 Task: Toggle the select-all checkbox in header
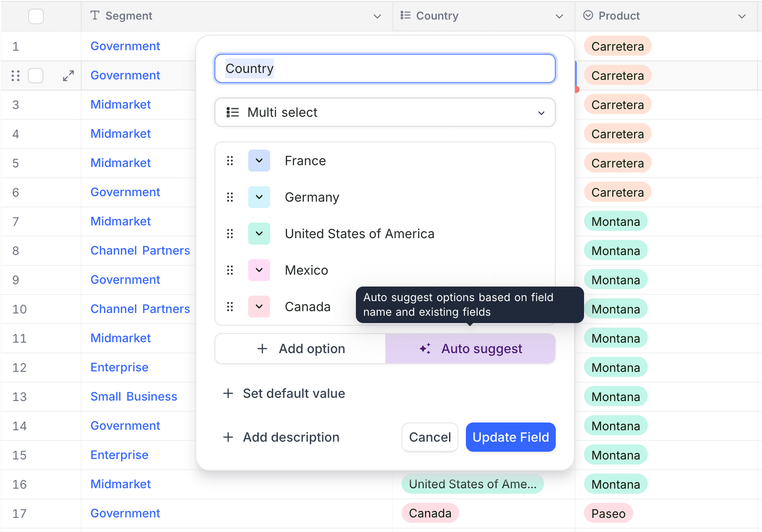click(36, 16)
